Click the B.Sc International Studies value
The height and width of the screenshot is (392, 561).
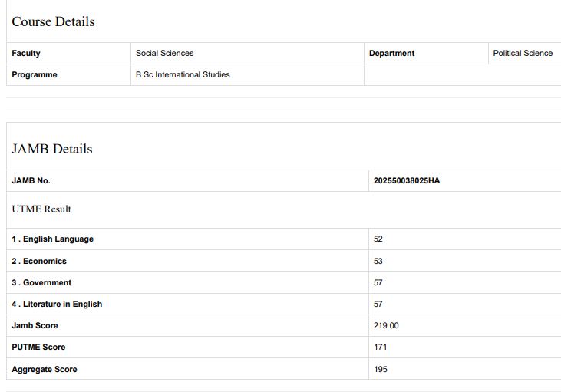pyautogui.click(x=183, y=75)
